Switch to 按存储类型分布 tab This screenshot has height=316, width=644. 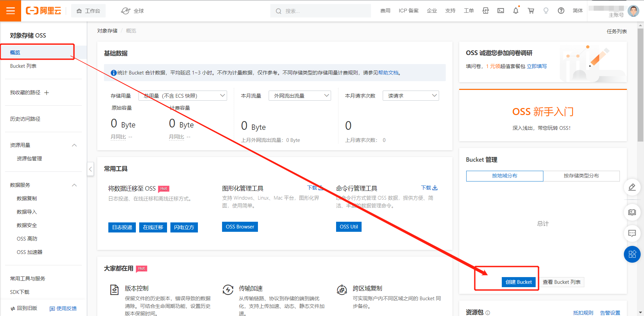pos(581,176)
